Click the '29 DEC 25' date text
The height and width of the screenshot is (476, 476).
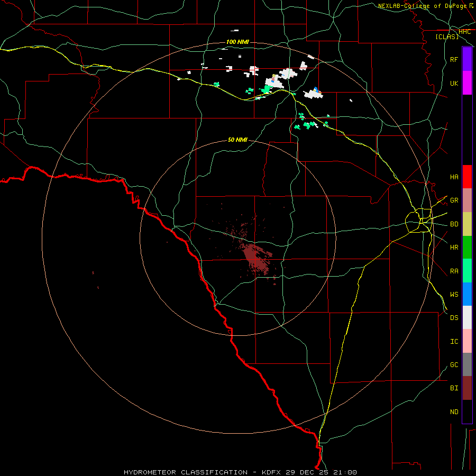[307, 472]
